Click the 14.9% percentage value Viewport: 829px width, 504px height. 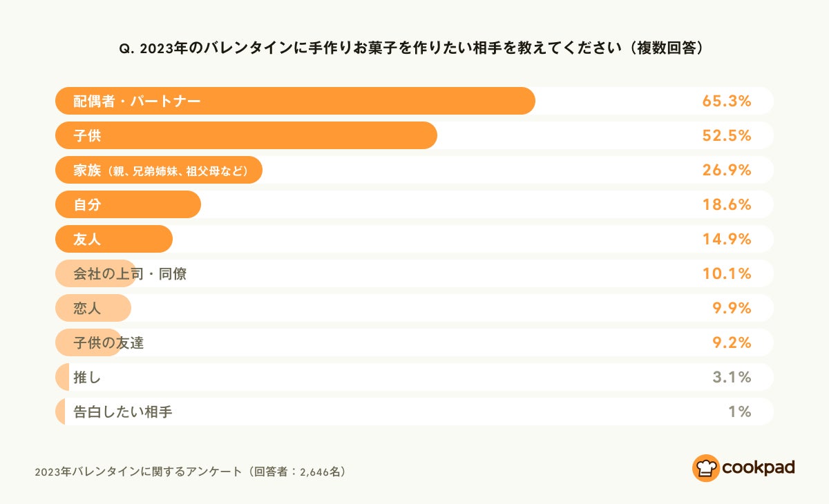point(726,240)
